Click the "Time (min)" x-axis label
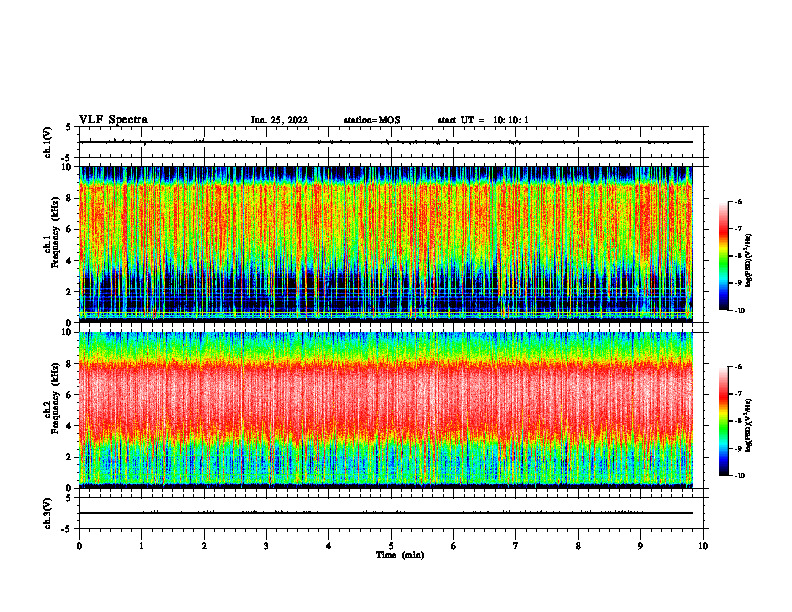The image size is (792, 612). (x=400, y=555)
